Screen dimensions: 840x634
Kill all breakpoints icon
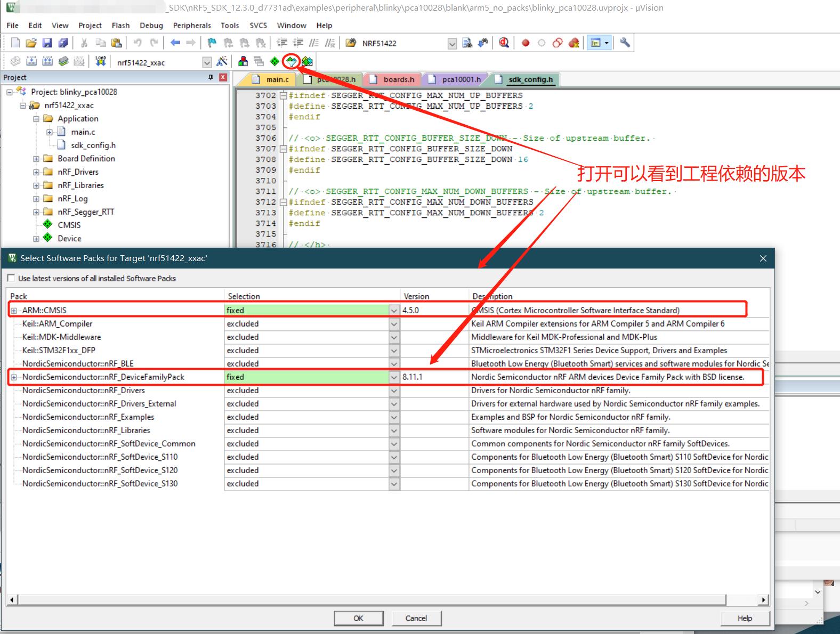coord(574,43)
